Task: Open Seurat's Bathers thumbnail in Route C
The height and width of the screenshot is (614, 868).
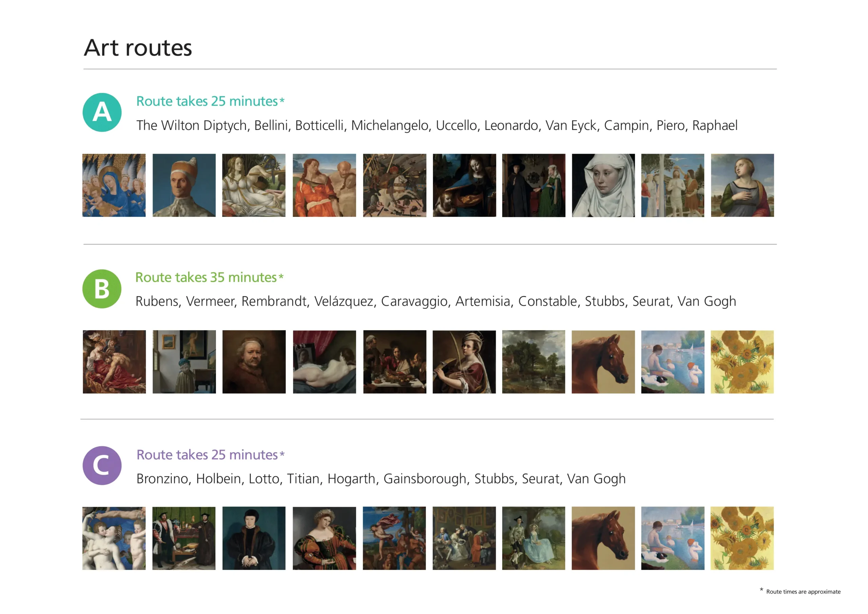Action: pyautogui.click(x=673, y=538)
